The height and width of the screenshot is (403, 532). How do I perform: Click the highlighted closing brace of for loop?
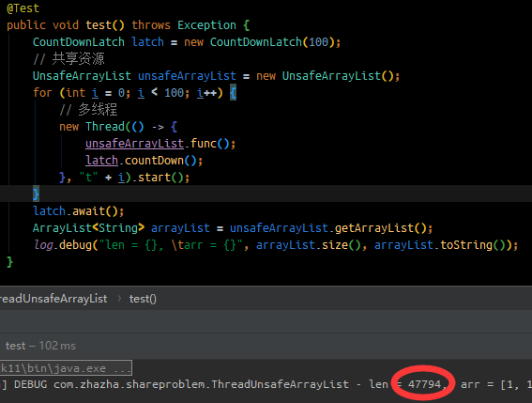36,194
